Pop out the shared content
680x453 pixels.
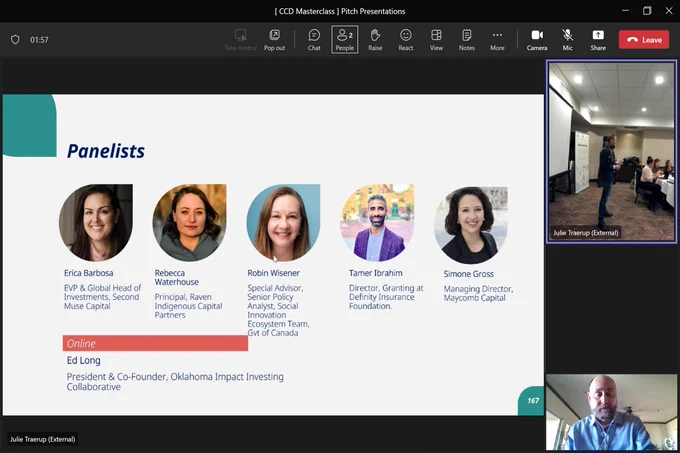tap(275, 39)
